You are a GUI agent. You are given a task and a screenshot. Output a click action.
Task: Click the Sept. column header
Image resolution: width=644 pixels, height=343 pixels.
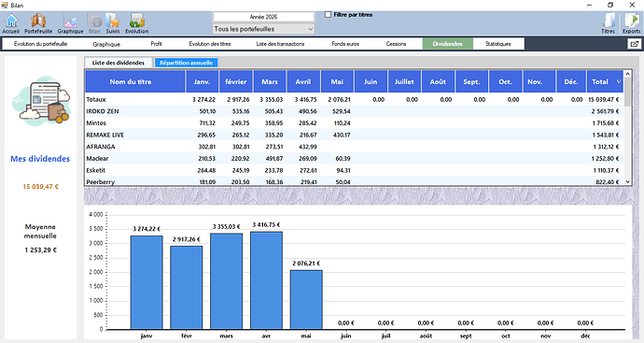coord(471,81)
